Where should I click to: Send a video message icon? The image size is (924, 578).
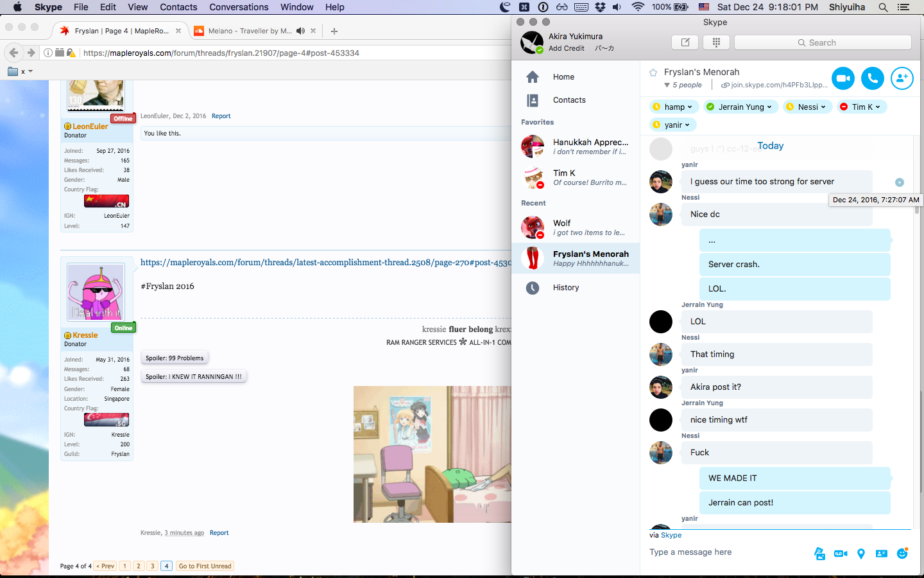pyautogui.click(x=841, y=554)
